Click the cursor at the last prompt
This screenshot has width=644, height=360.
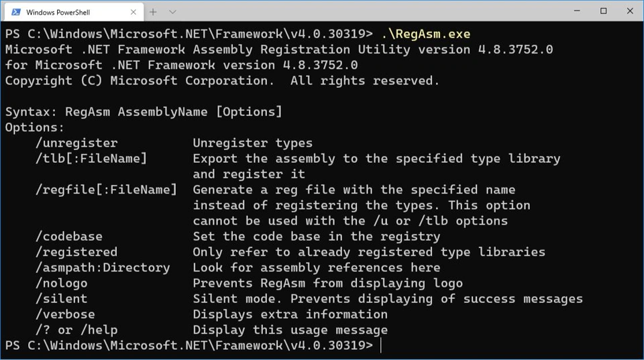point(380,345)
